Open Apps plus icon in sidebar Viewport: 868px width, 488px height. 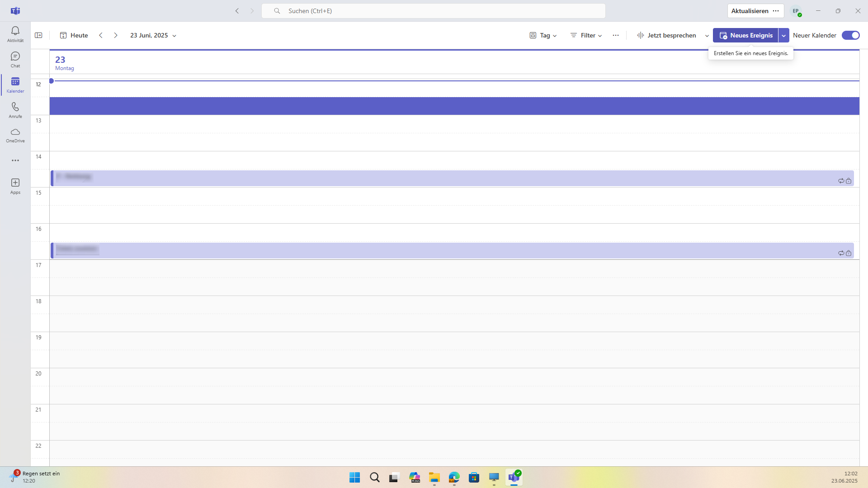pos(15,185)
